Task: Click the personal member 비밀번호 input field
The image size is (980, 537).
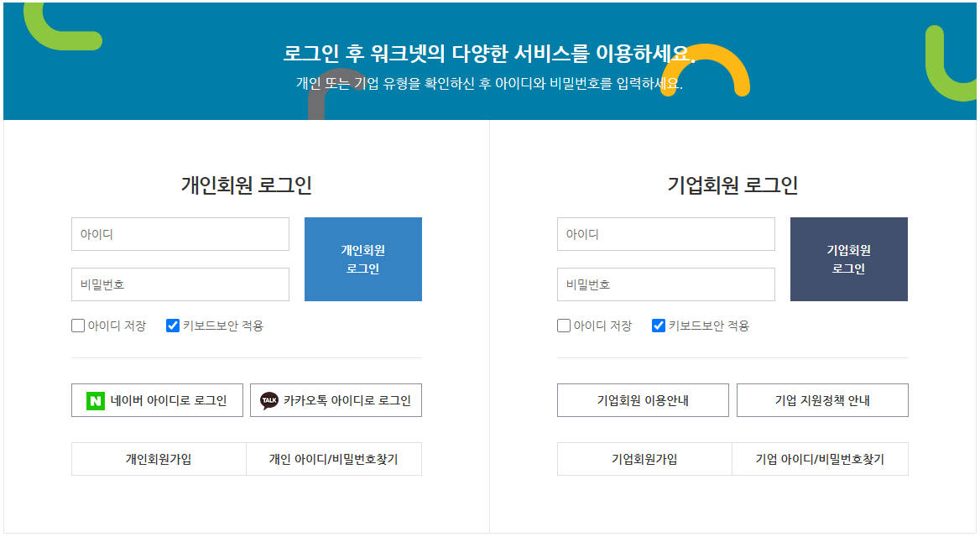Action: 180,284
